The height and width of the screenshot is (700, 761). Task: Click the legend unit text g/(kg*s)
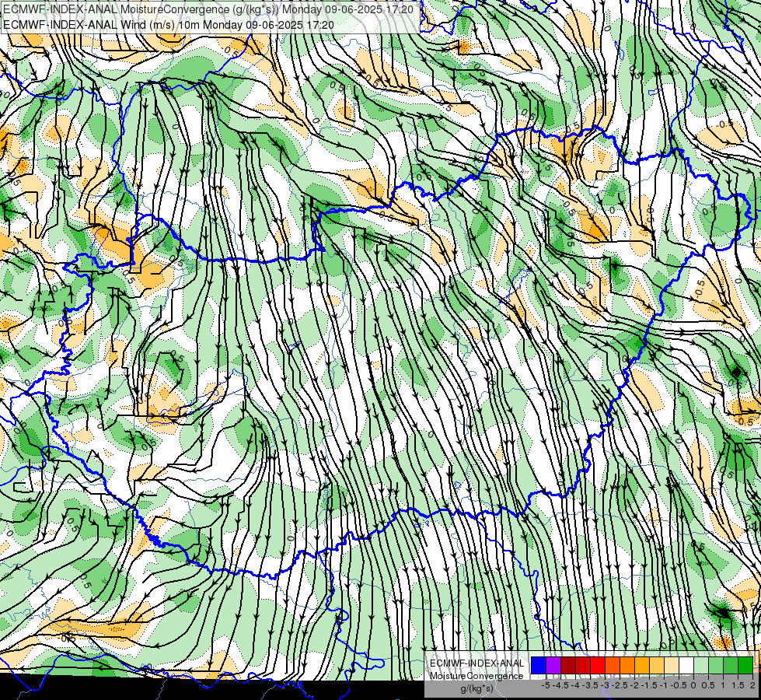click(477, 688)
